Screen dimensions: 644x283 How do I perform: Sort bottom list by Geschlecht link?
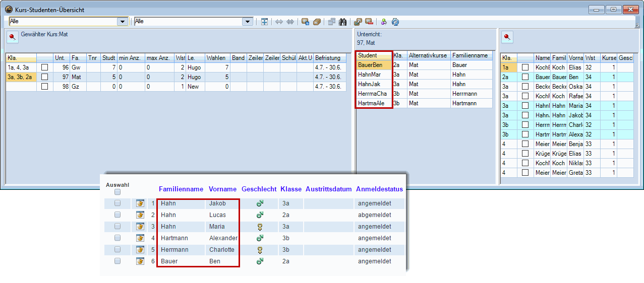pyautogui.click(x=259, y=189)
